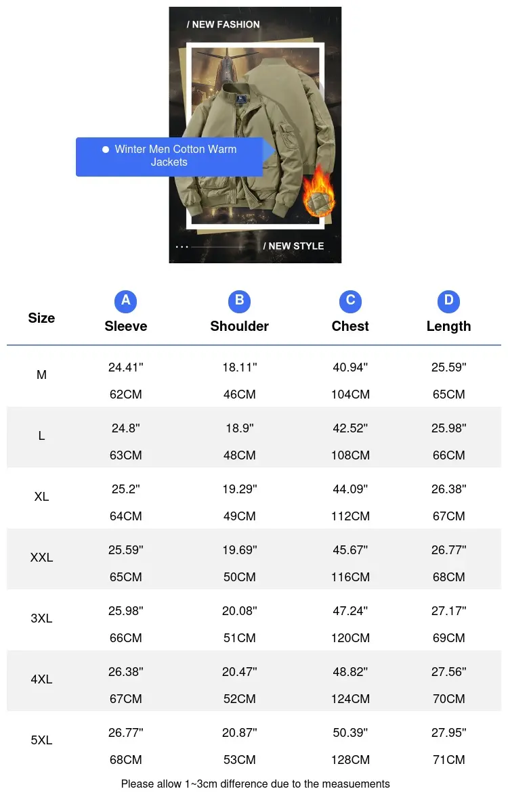Select the XL size row label

[41, 497]
